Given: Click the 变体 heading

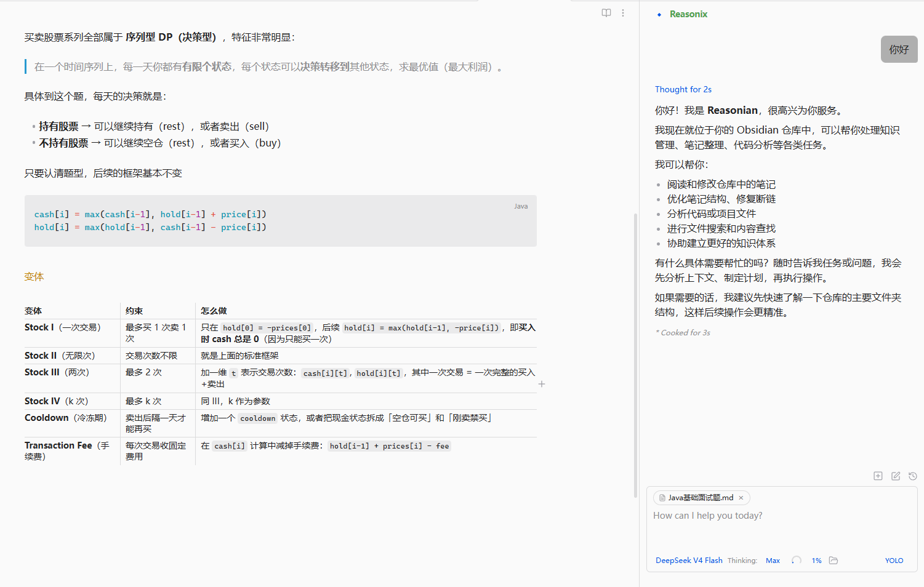Looking at the screenshot, I should coord(34,277).
